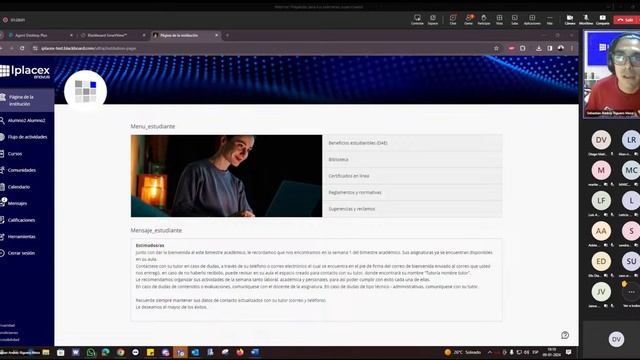
Task: Bookmark the page with the star icon
Action: 496,48
